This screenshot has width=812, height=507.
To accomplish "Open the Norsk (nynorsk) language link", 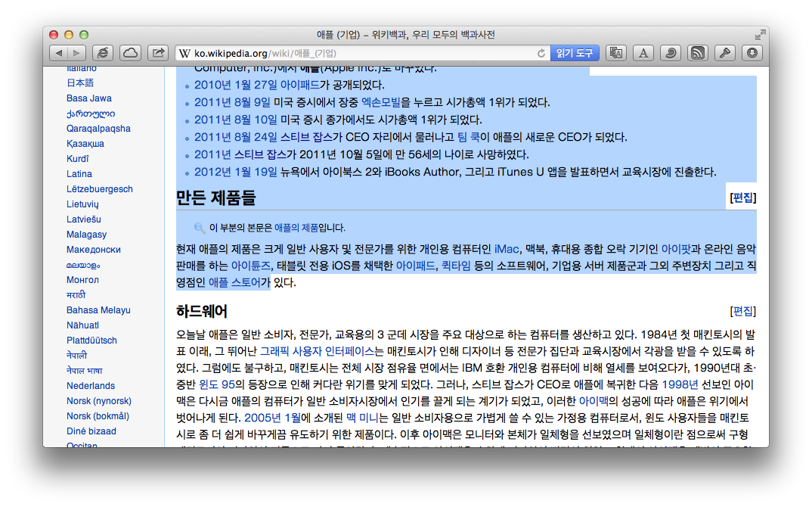I will 99,401.
